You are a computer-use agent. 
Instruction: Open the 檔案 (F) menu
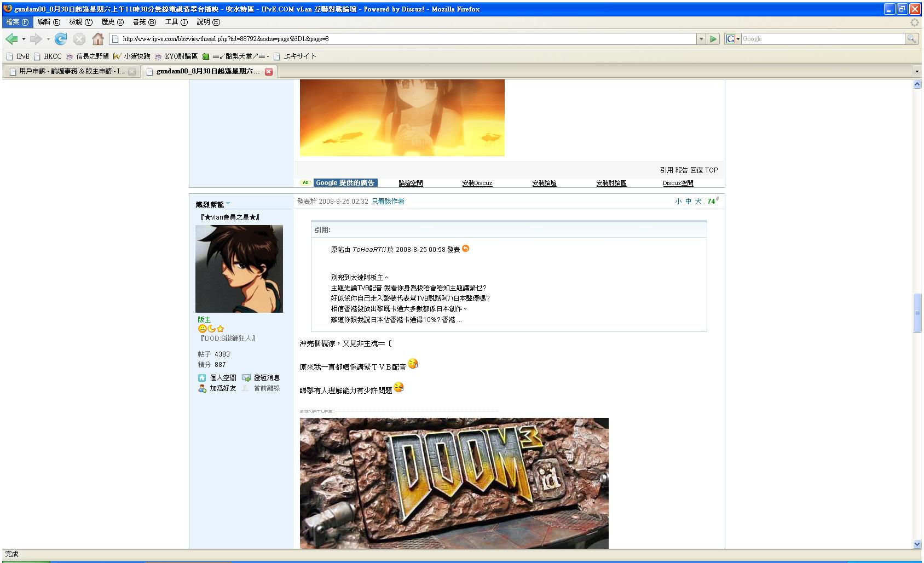click(x=18, y=22)
